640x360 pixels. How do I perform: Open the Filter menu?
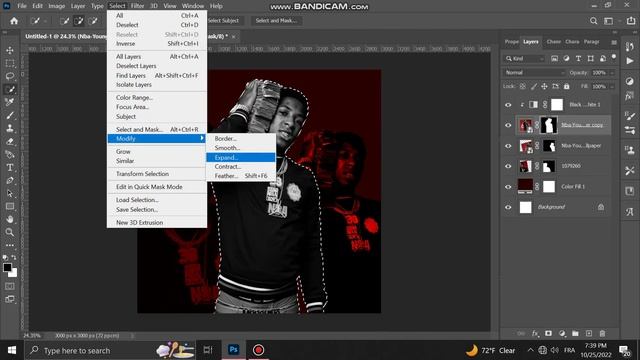137,6
